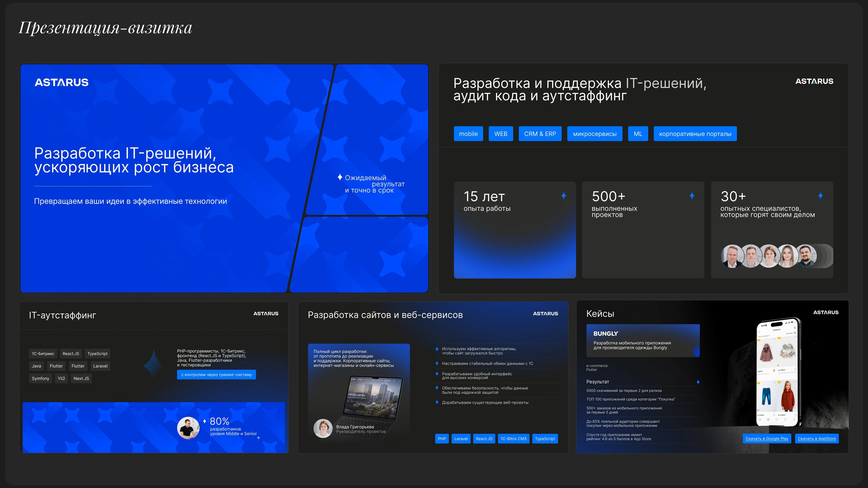This screenshot has width=868, height=488.
Task: Click the small plus sign after Middle и Senior
Action: pos(258,438)
